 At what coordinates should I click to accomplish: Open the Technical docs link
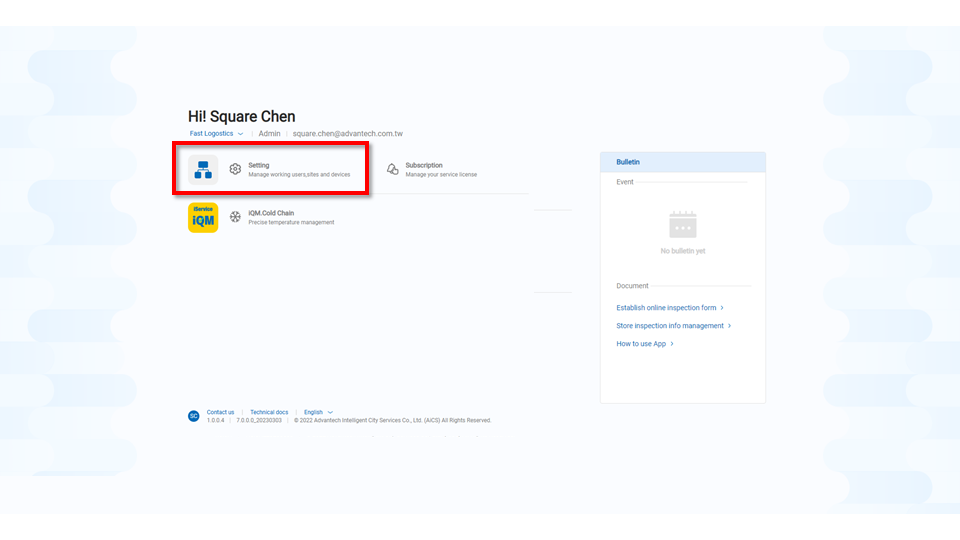point(269,412)
